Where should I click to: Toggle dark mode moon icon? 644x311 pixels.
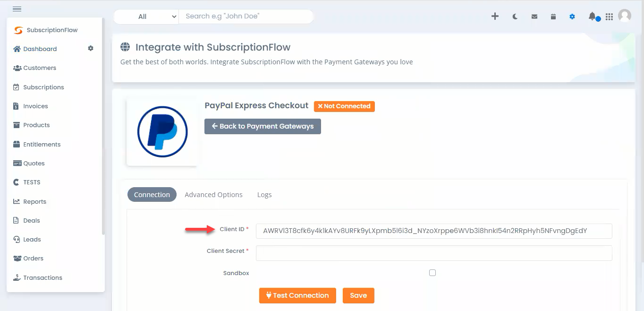pyautogui.click(x=515, y=17)
